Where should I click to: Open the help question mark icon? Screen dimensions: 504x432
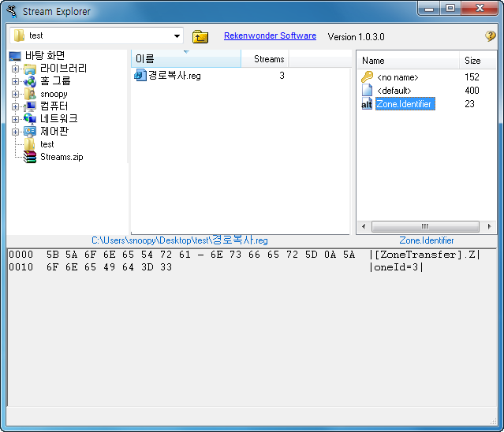[490, 36]
